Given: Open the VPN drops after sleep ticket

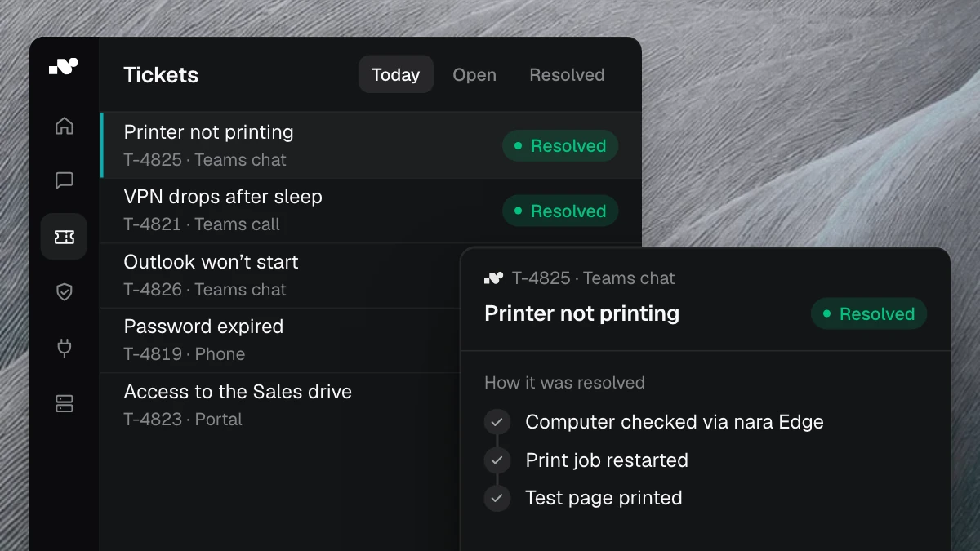Looking at the screenshot, I should pyautogui.click(x=371, y=211).
